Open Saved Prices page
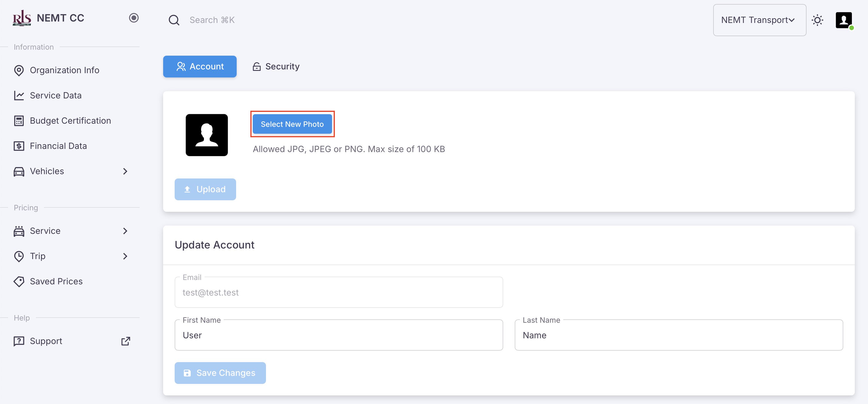This screenshot has width=868, height=404. (x=56, y=281)
